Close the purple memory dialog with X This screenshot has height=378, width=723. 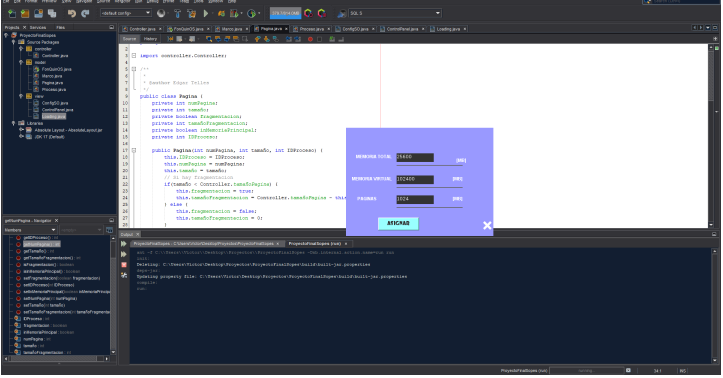pos(487,225)
